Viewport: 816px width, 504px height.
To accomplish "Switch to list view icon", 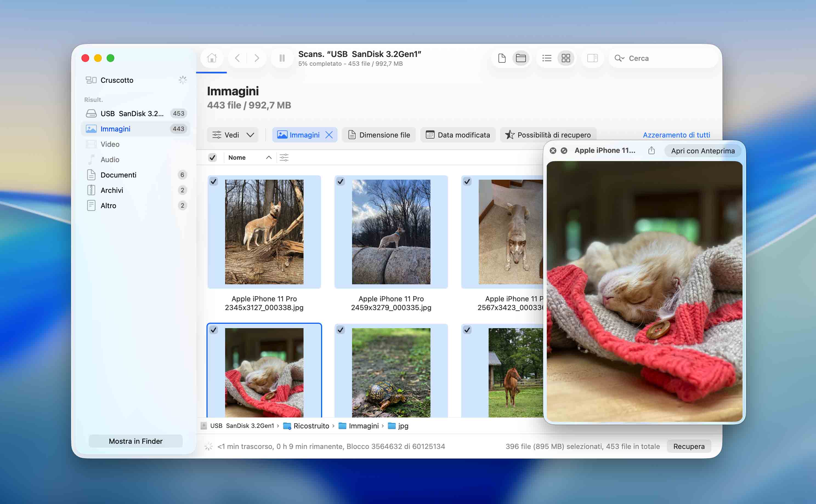I will point(546,58).
